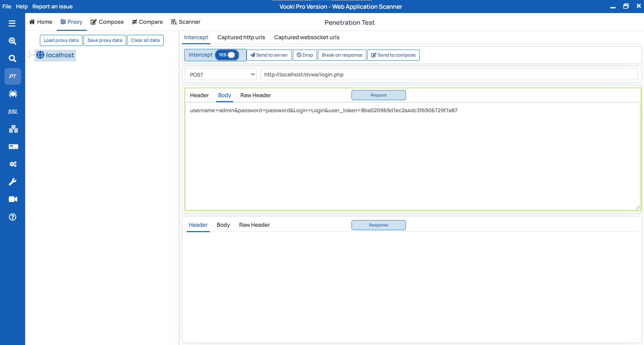Open the hamburger menu in sidebar
This screenshot has height=345, width=644.
click(x=12, y=23)
